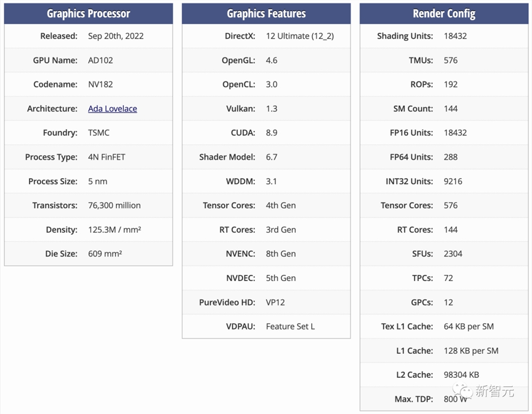
Task: Click the 609 mm² die size value
Action: coord(105,254)
